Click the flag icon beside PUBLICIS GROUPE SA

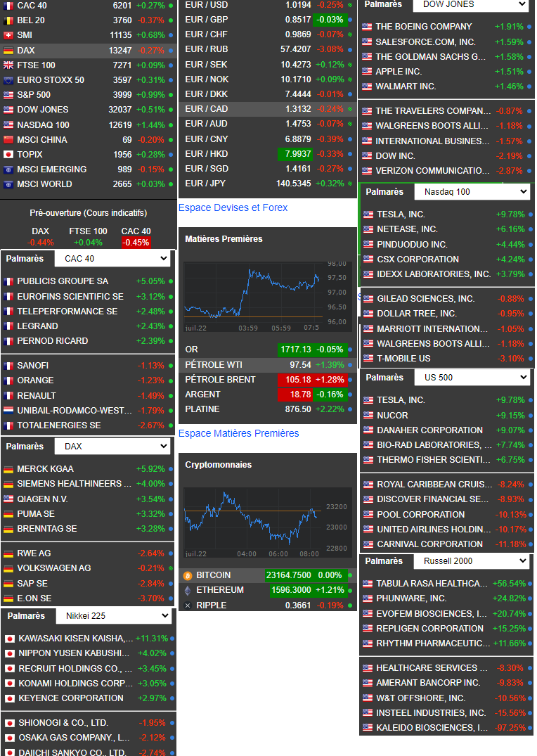pos(8,281)
